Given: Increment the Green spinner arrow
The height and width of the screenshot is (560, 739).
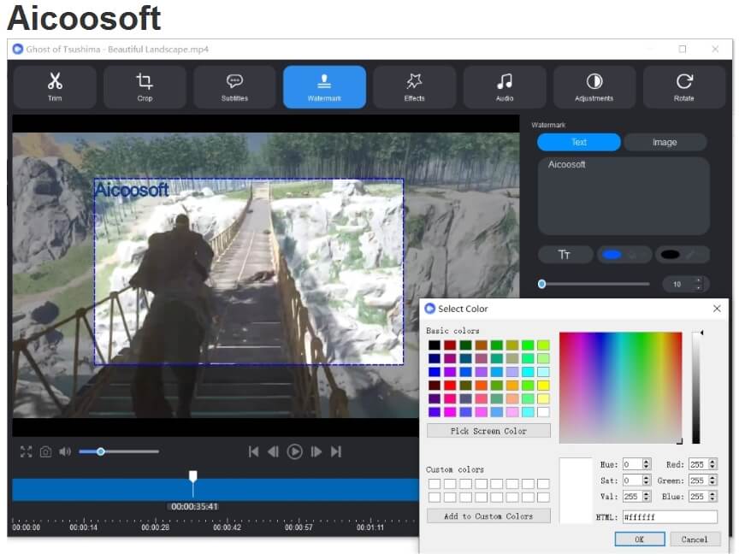Looking at the screenshot, I should [712, 478].
